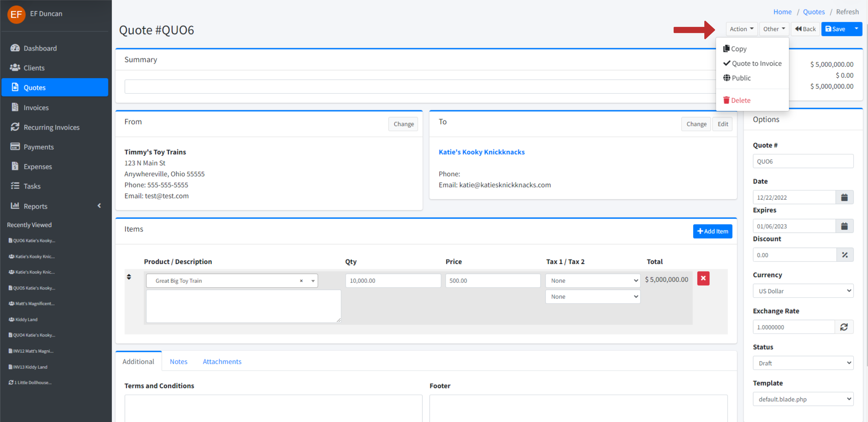Select Delete in the Action menu

click(740, 100)
